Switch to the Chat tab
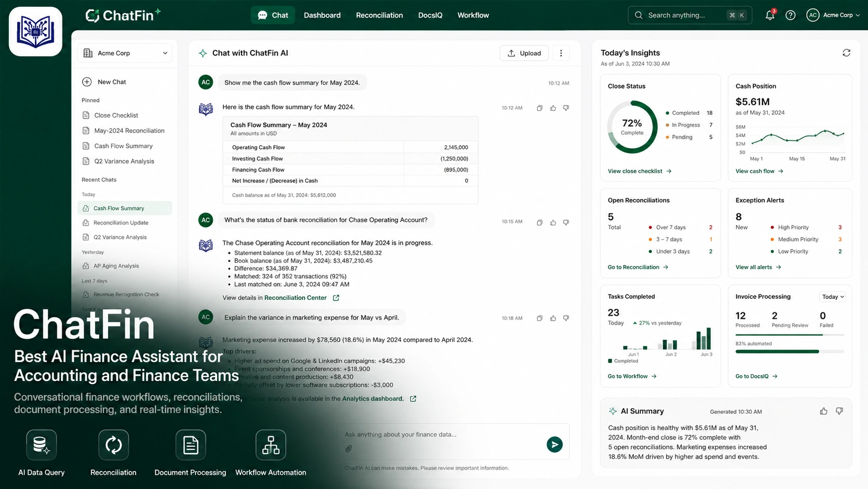Viewport: 868px width, 489px height. (x=273, y=15)
